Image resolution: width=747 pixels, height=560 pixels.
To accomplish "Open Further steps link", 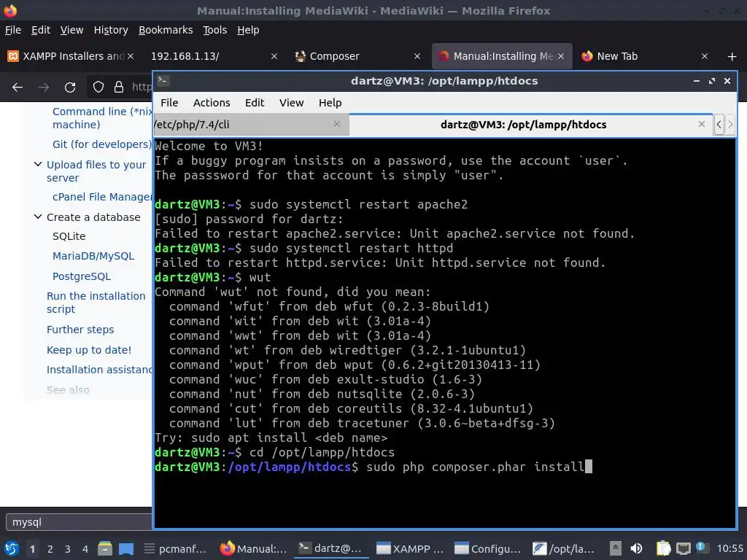I will click(80, 330).
